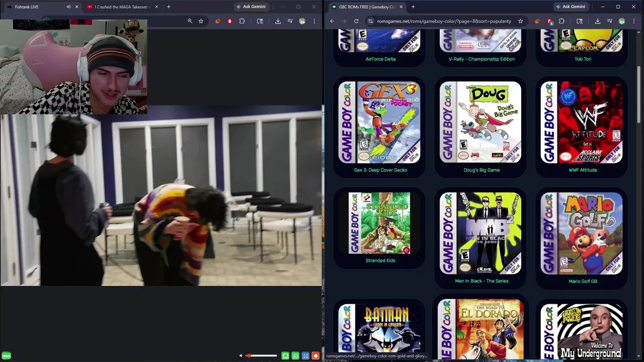644x362 pixels.
Task: Open a new tab in right browser window
Action: tap(413, 7)
